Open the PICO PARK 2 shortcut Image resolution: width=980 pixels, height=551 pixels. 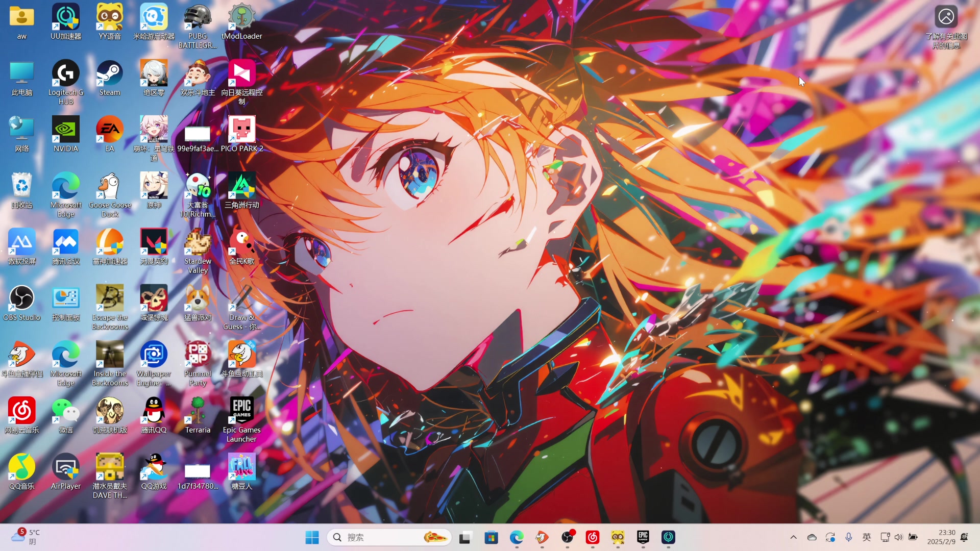click(241, 134)
